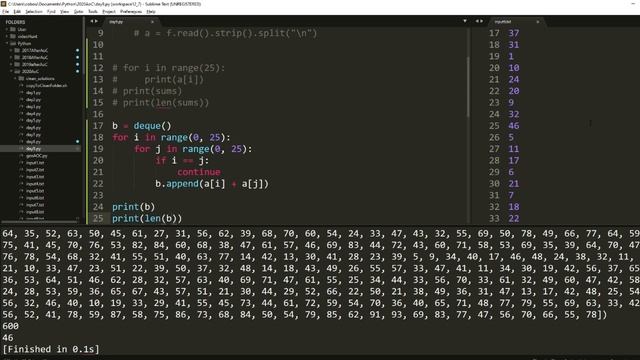The image size is (640, 360).
Task: Collapse the 2020AoC folder arrow
Action: click(11, 71)
